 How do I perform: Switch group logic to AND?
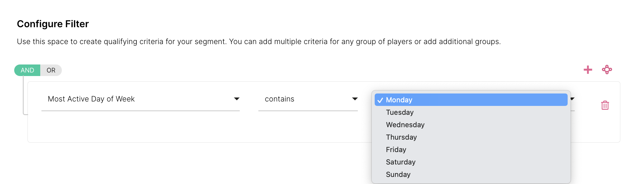pos(27,70)
